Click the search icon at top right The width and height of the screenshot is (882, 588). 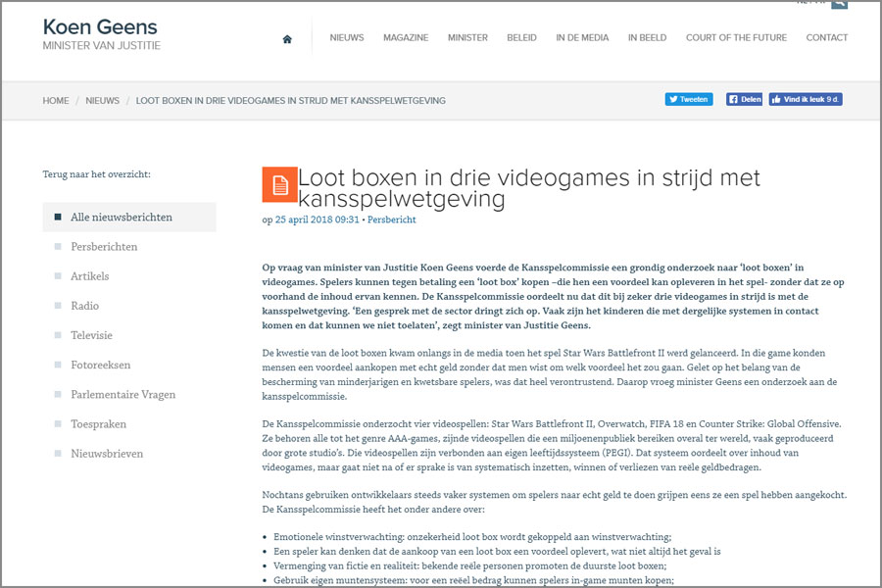pyautogui.click(x=839, y=4)
